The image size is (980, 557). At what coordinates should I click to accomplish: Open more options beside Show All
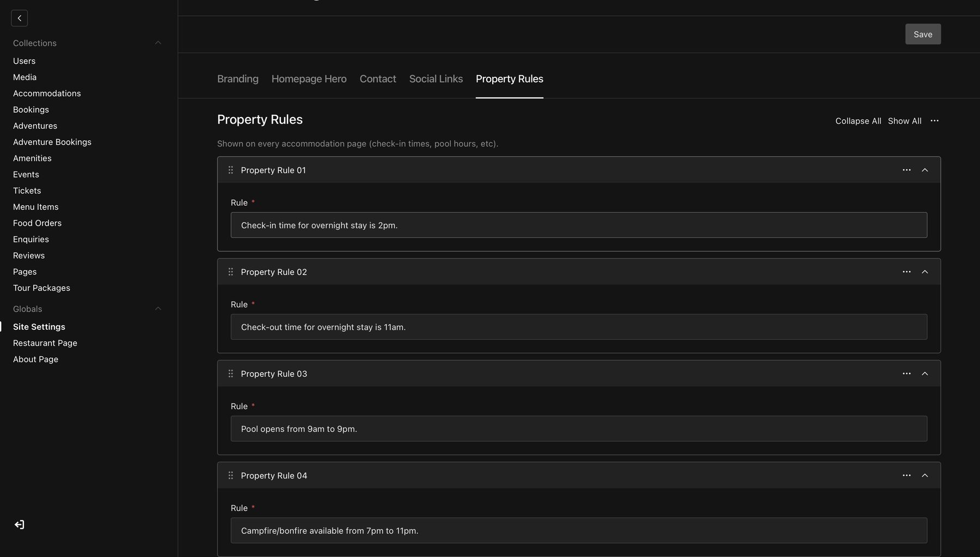click(x=934, y=121)
